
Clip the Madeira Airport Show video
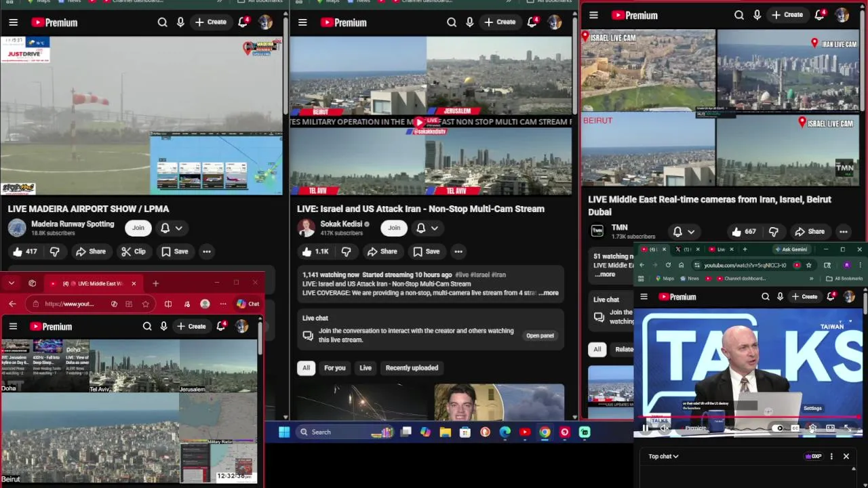tap(133, 251)
